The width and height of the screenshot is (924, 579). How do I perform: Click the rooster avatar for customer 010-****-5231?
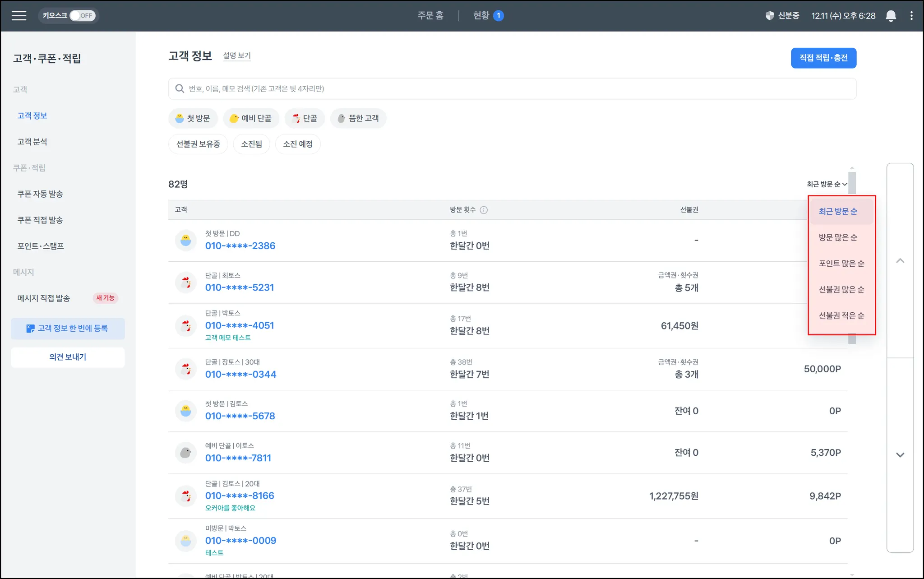[185, 283]
